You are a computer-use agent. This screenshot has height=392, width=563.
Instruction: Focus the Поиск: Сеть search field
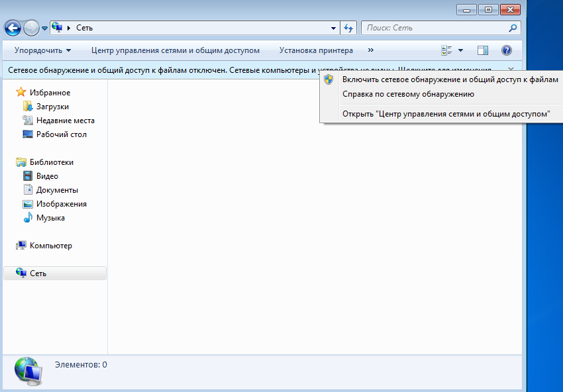point(435,28)
